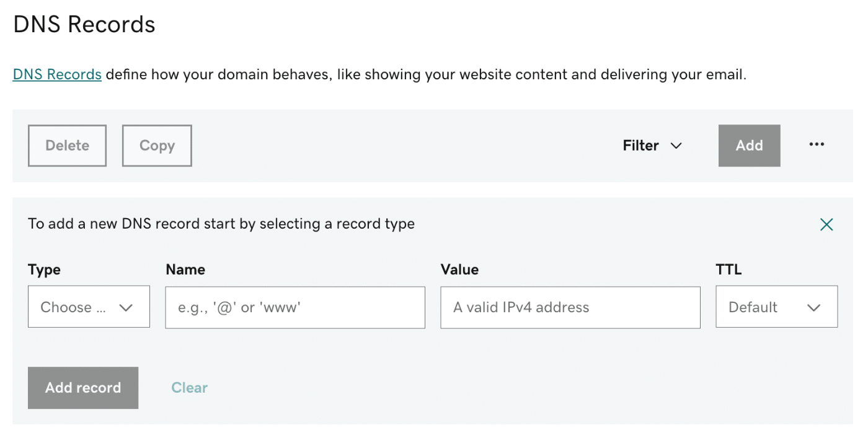Select the Copy button
This screenshot has width=868, height=438.
(156, 146)
